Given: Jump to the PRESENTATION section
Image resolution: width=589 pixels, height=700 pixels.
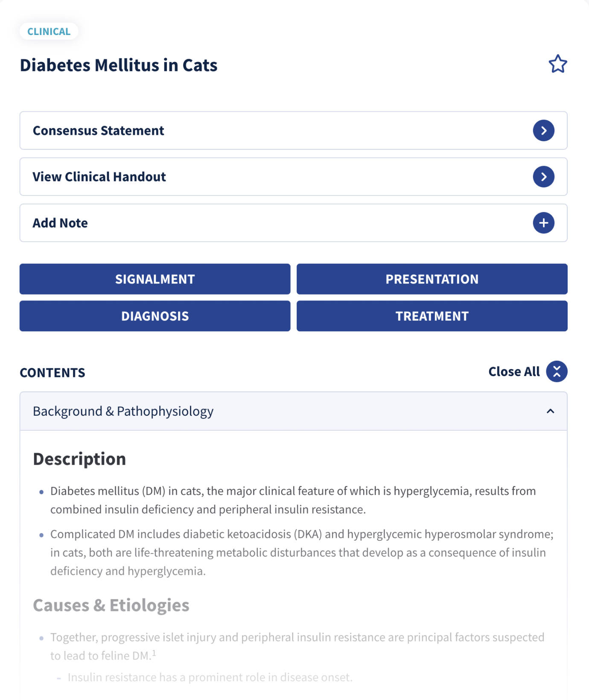Looking at the screenshot, I should tap(432, 279).
